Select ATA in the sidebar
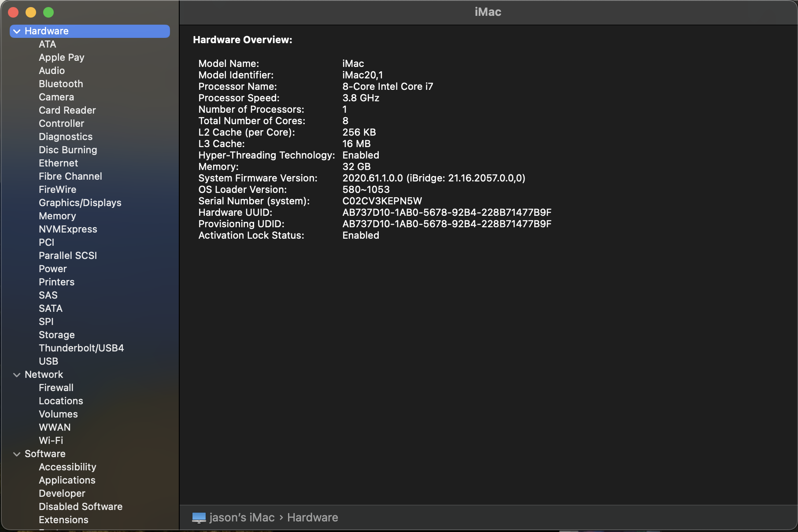798x532 pixels. (x=47, y=44)
